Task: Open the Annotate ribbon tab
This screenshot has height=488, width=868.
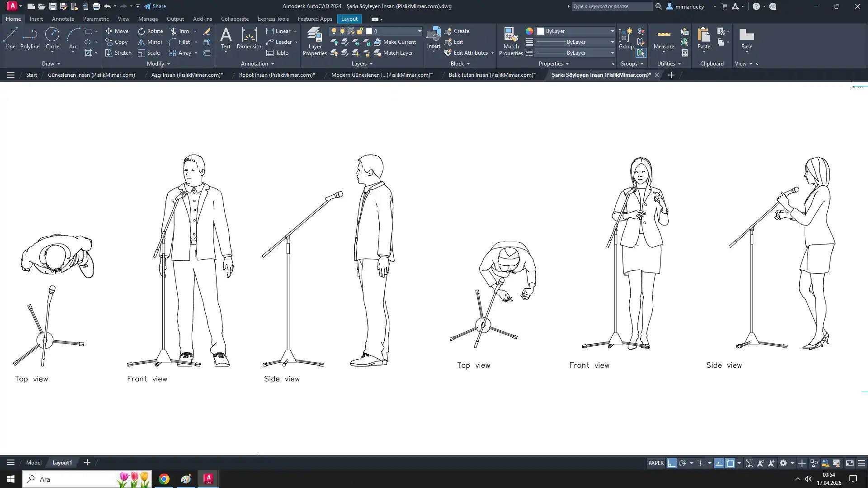Action: pos(63,19)
